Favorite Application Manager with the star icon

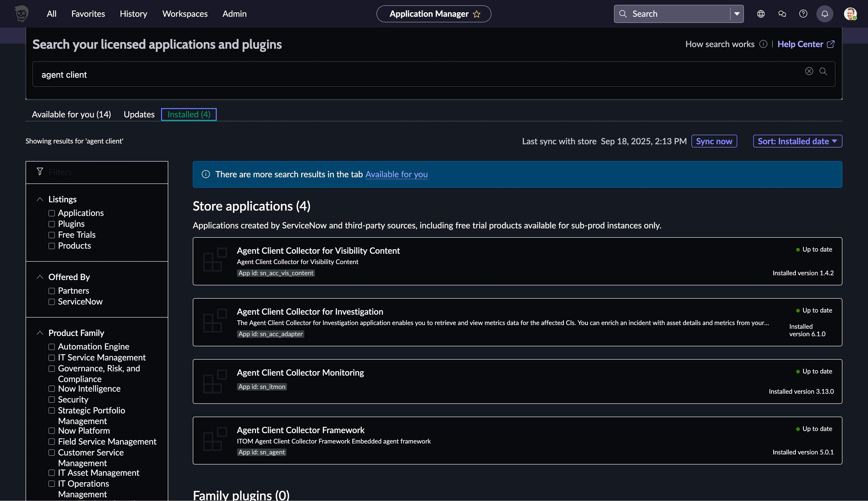pyautogui.click(x=477, y=14)
